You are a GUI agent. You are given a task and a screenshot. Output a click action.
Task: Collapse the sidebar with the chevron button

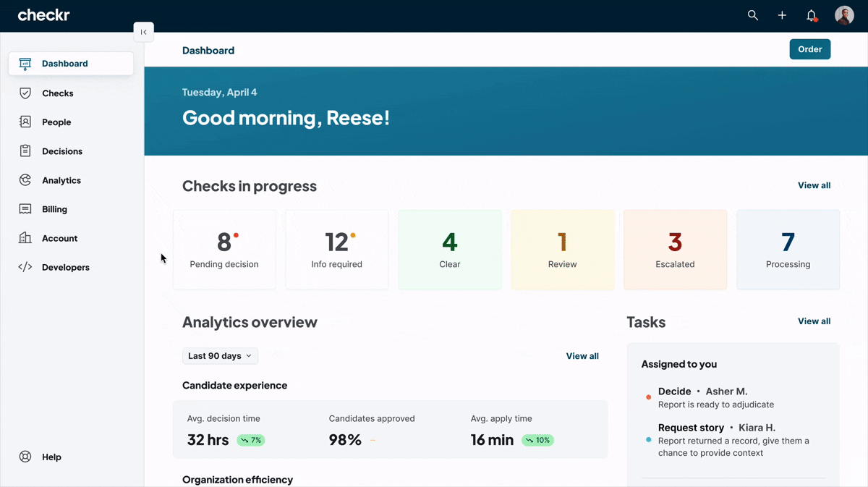(143, 32)
